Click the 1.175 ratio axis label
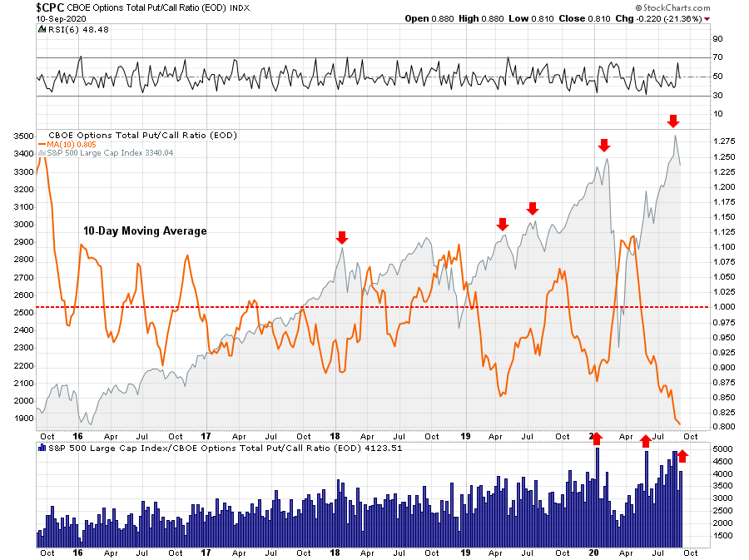 pos(724,202)
